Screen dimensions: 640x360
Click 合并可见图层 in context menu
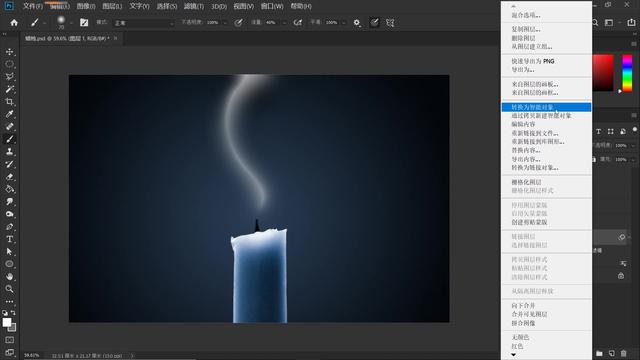click(529, 314)
